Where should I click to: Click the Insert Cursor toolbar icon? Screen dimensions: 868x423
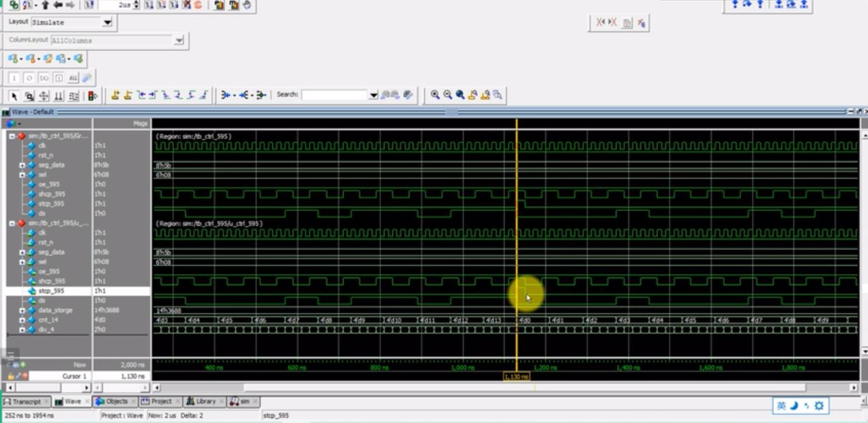(115, 96)
